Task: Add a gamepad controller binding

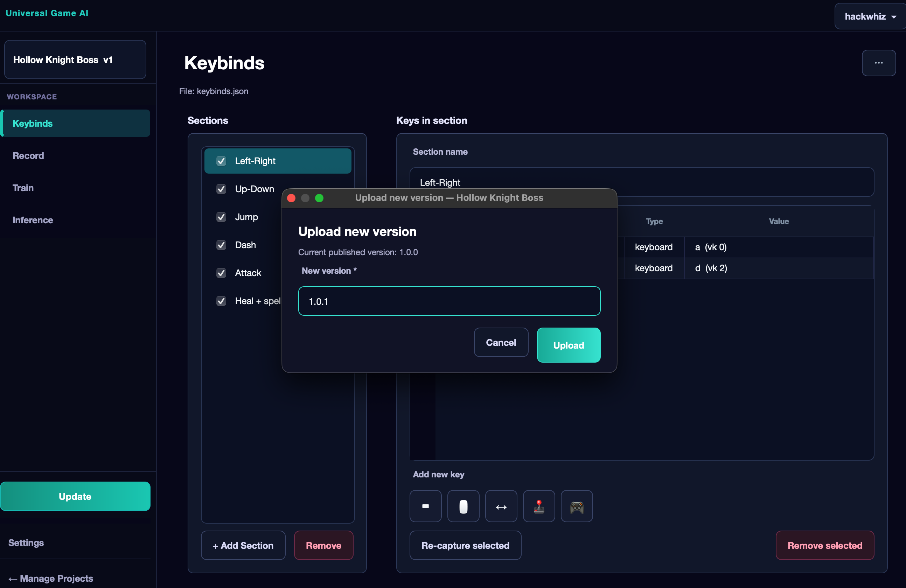Action: point(576,506)
